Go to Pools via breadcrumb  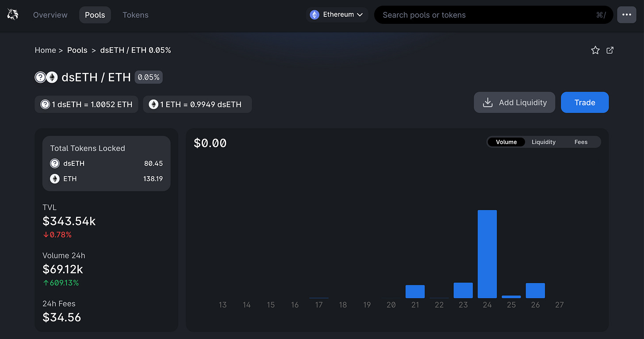tap(77, 50)
